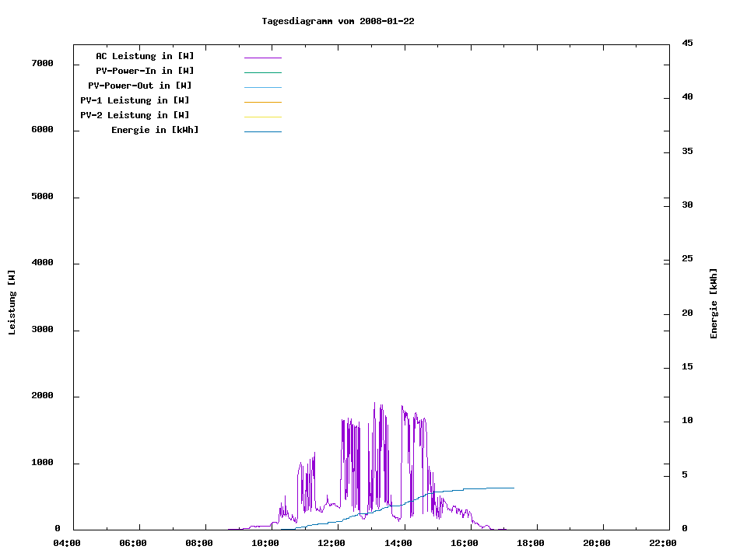Click the 18:00 time axis label

(531, 543)
